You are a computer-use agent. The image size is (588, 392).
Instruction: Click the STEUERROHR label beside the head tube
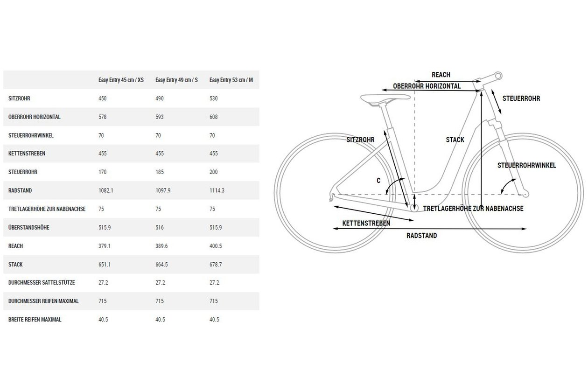click(x=521, y=98)
